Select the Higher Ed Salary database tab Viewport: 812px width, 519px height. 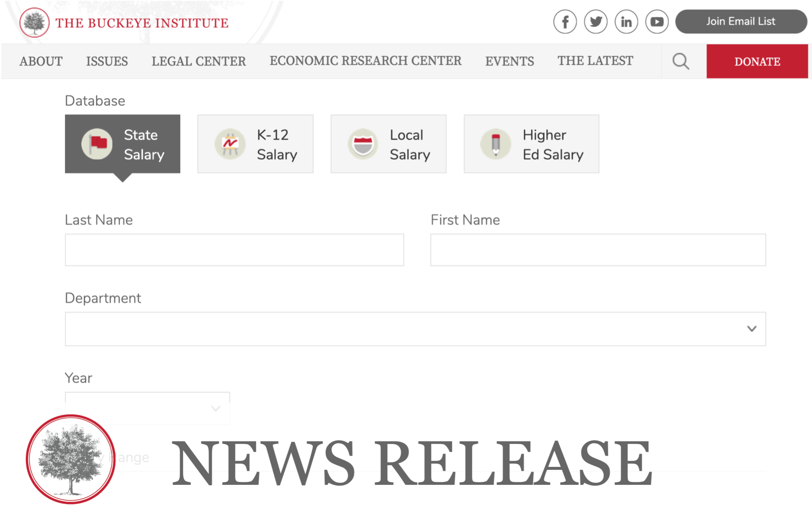pyautogui.click(x=532, y=144)
